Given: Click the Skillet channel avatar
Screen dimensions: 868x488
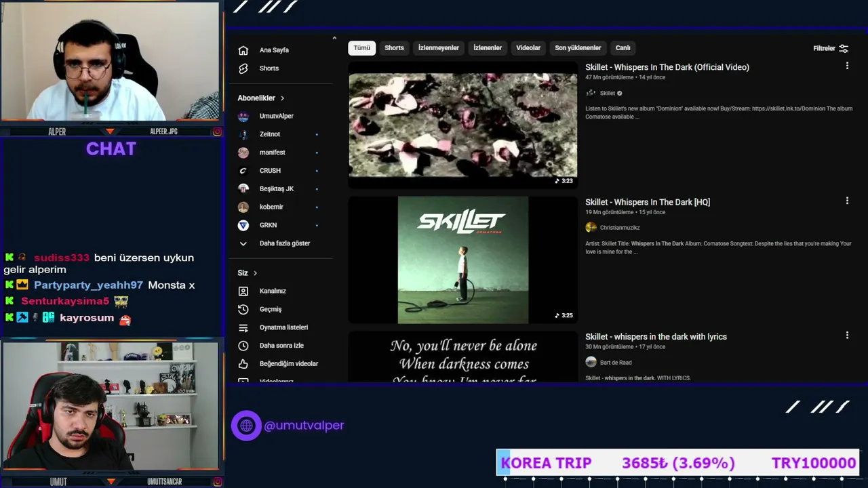Looking at the screenshot, I should click(591, 93).
